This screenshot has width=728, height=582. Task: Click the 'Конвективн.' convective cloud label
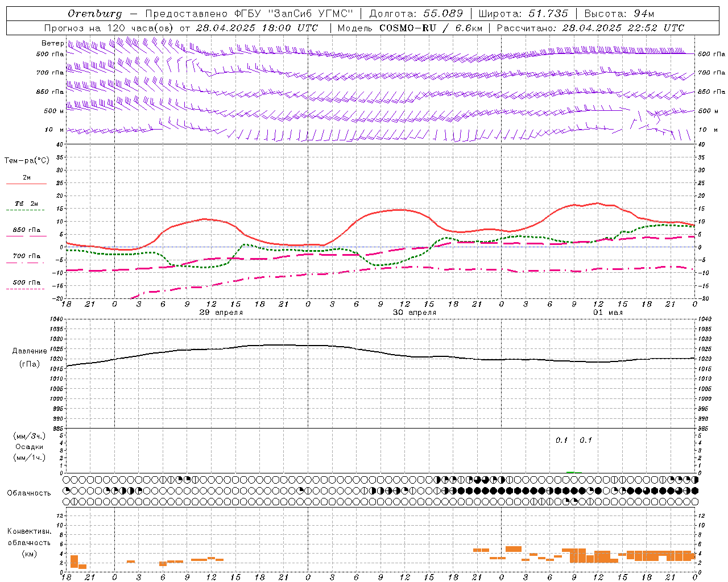(29, 531)
